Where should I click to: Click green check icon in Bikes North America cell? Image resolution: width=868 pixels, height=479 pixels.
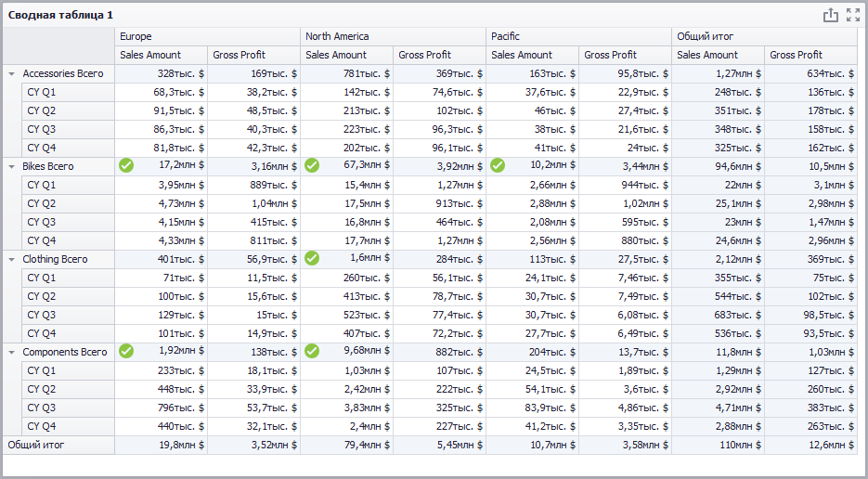click(x=312, y=165)
